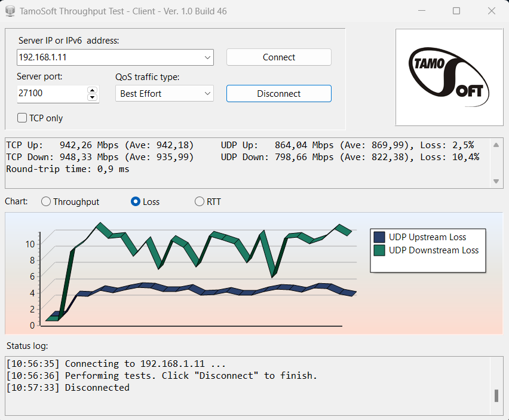The image size is (509, 420).
Task: Click log entry 'Performing tests' line
Action: click(162, 376)
